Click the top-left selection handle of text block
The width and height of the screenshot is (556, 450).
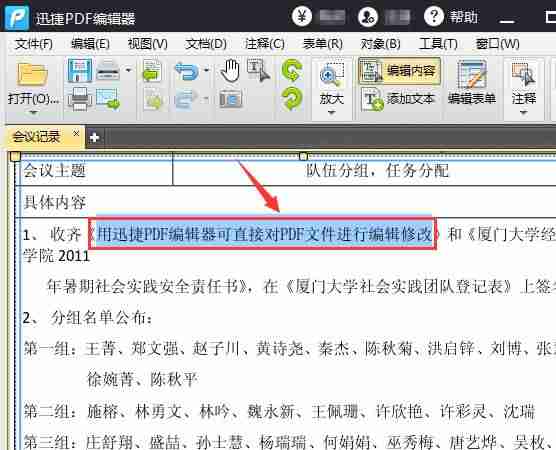coord(15,156)
